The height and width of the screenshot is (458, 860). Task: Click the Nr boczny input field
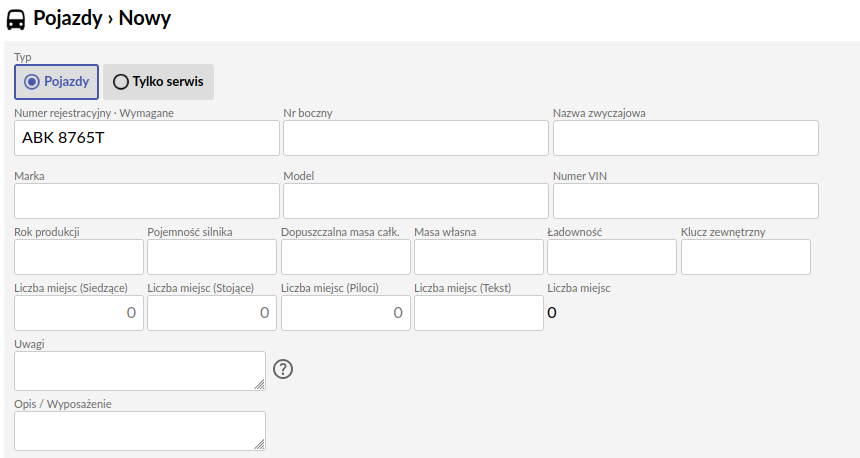(416, 138)
